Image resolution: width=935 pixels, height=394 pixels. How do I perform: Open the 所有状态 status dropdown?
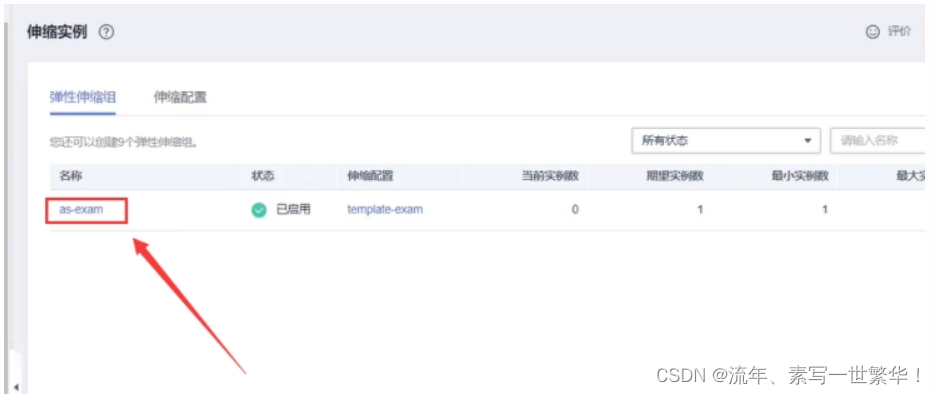[x=726, y=141]
